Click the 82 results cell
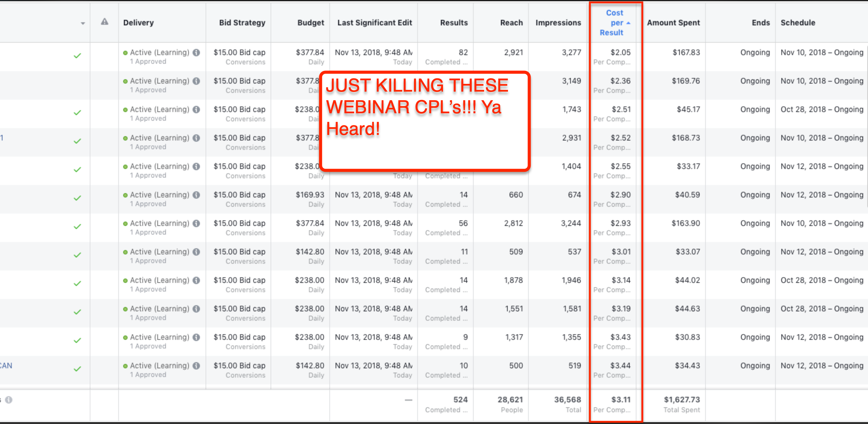868x424 pixels. click(x=463, y=53)
